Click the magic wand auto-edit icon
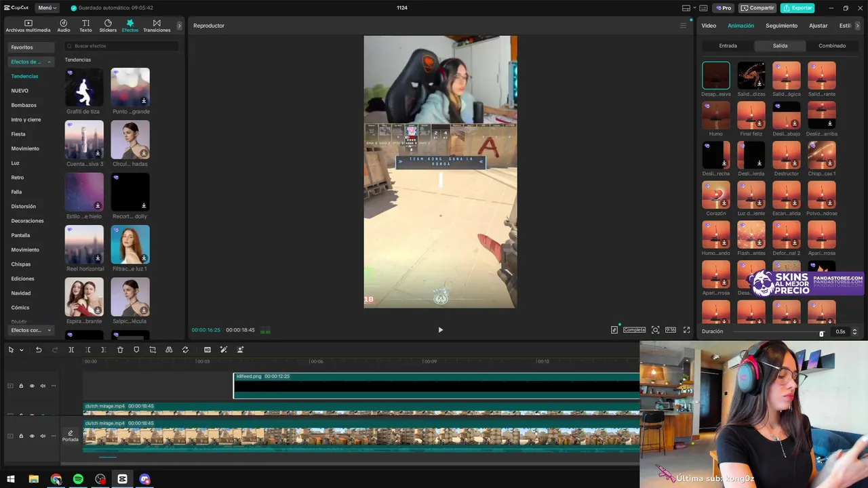This screenshot has height=488, width=868. tap(224, 350)
